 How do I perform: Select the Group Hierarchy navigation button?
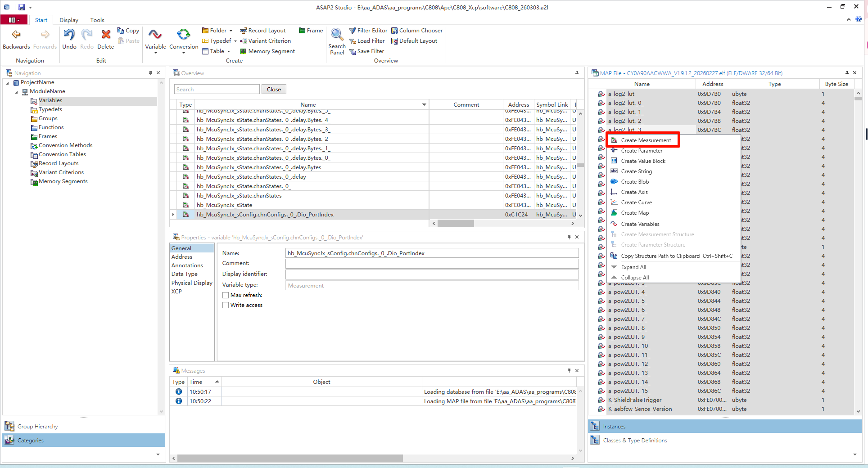click(x=38, y=426)
